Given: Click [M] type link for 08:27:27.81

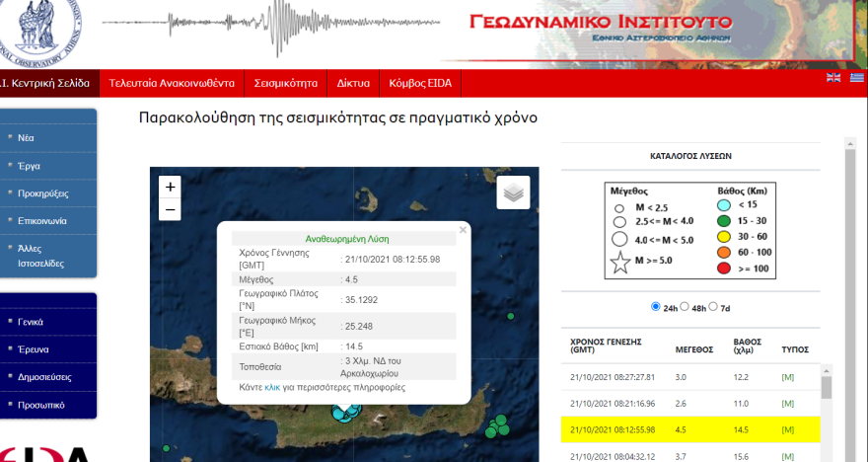Looking at the screenshot, I should click(x=788, y=377).
